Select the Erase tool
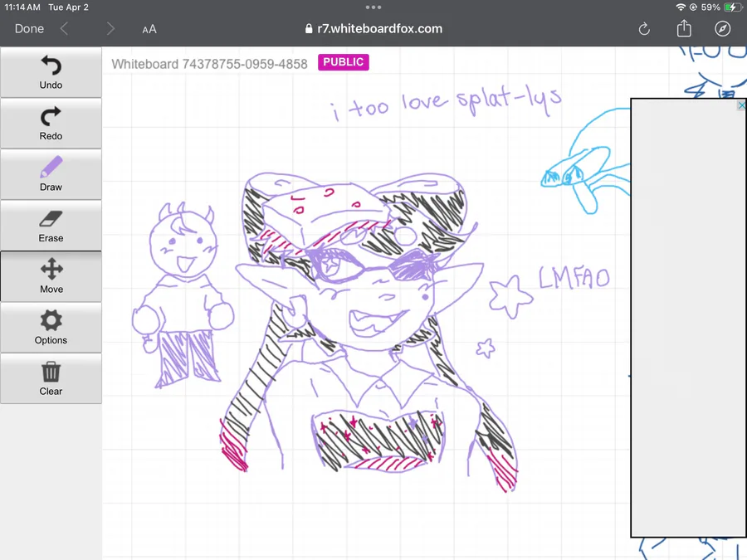This screenshot has height=560, width=747. [x=51, y=225]
